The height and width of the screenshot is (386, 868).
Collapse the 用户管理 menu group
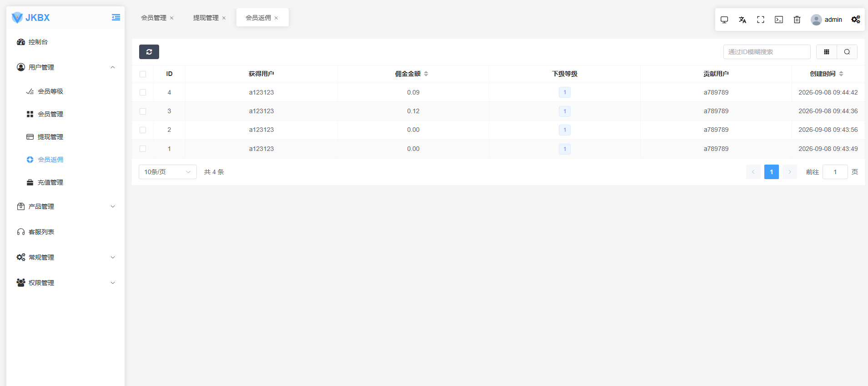point(65,67)
